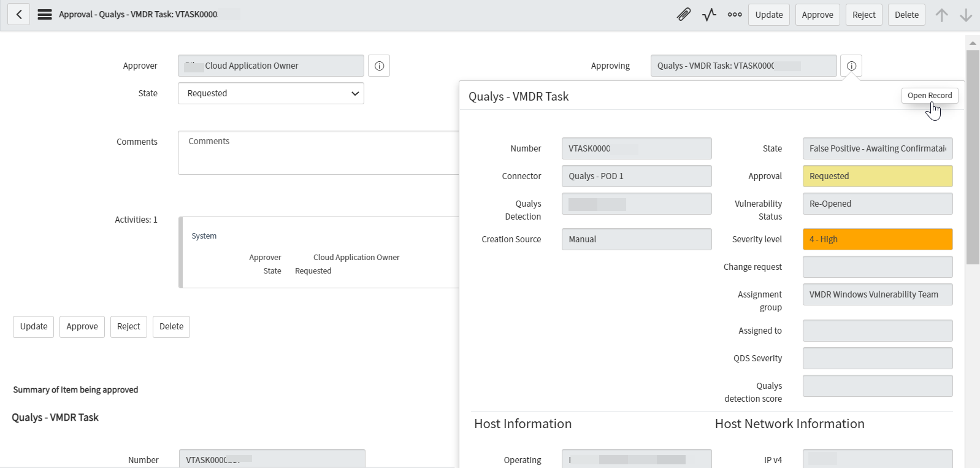Click the back arrow in the header
Screen dimensions: 980x468
pyautogui.click(x=19, y=15)
